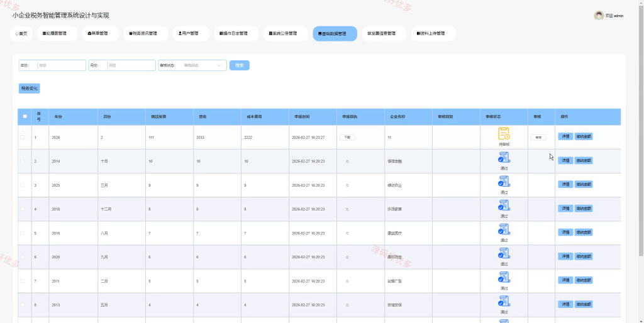The image size is (644, 323).
Task: Click the 下载 button in row 1
Action: tap(347, 138)
